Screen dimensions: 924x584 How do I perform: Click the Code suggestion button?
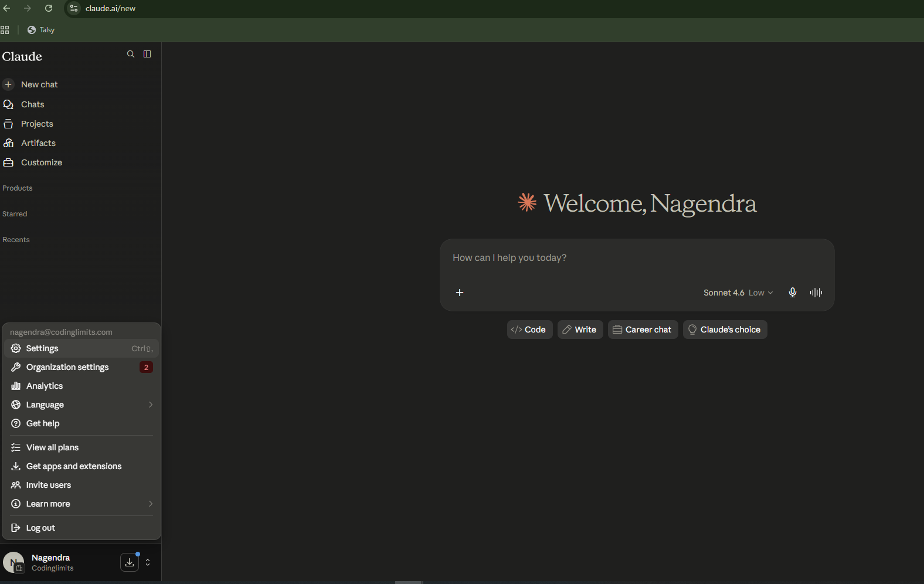(x=529, y=330)
